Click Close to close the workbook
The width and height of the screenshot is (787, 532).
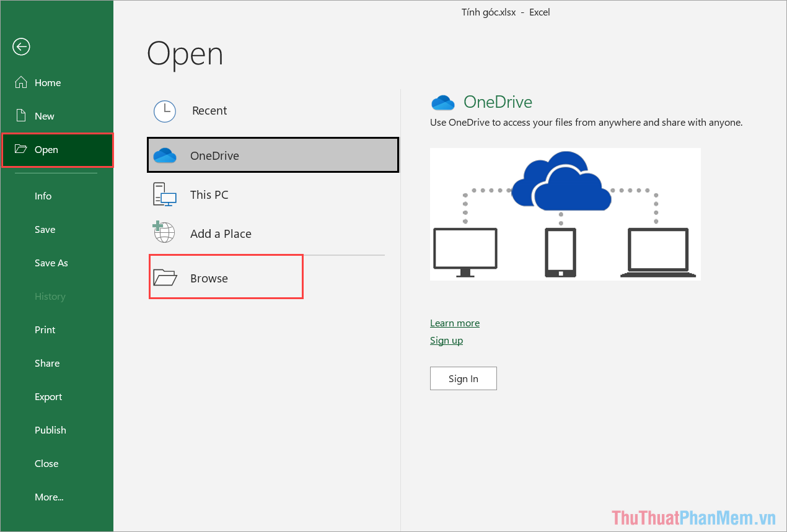46,463
